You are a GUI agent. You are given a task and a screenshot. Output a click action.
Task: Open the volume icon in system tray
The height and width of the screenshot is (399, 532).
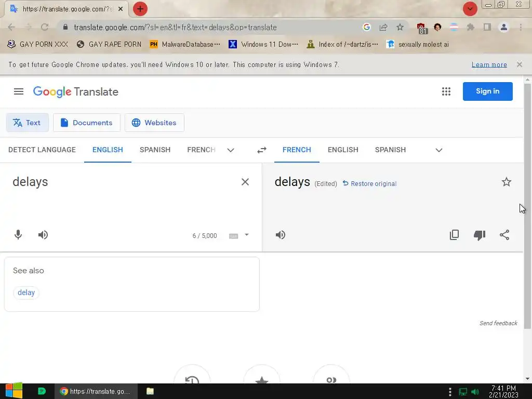click(475, 392)
